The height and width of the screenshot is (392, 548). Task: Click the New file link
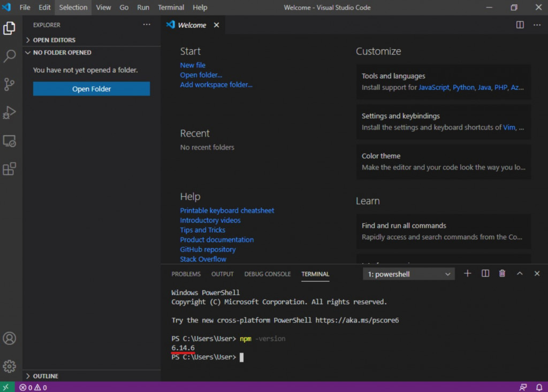point(193,65)
